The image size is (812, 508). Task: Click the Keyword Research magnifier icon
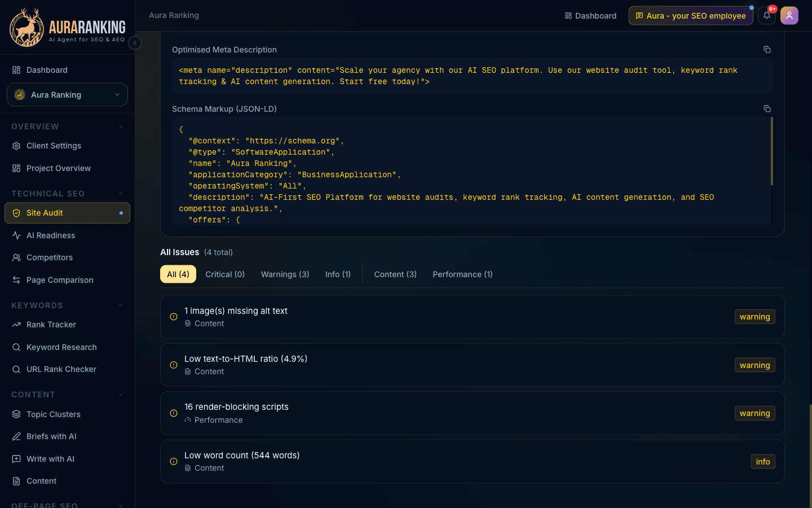coord(16,347)
